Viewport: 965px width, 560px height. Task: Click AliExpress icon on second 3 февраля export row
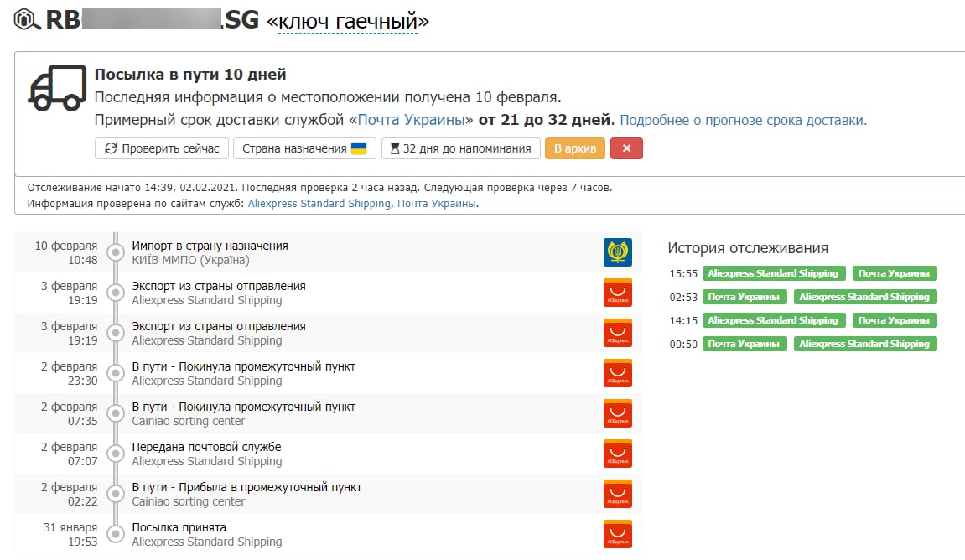coord(617,333)
